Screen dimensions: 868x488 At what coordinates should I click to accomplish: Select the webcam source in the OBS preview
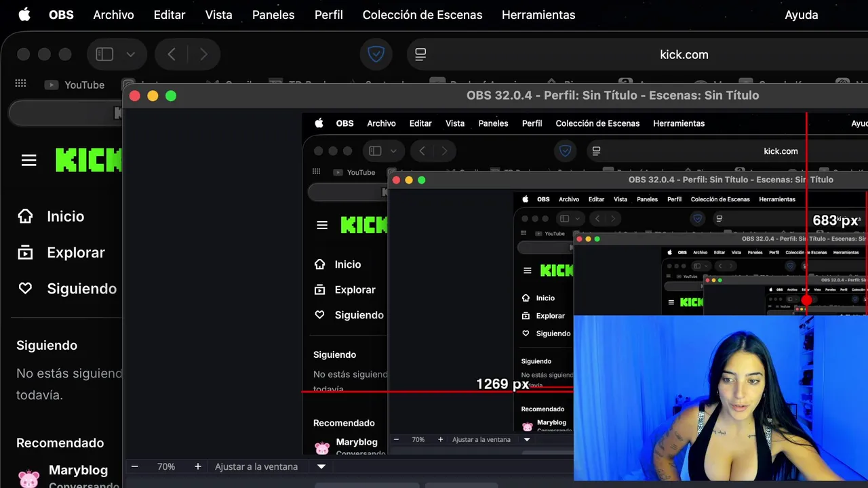tap(720, 398)
